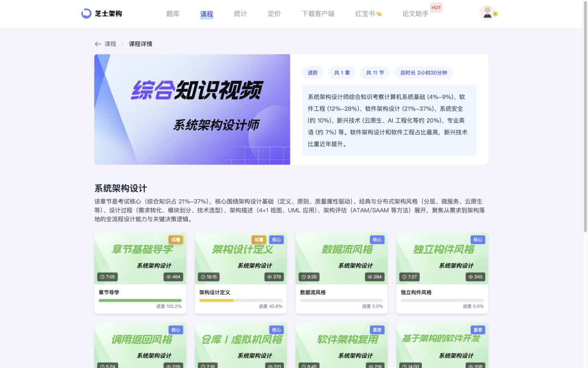This screenshot has width=588, height=368.
Task: Click the 核心 badge on 独立构件风格 card
Action: pos(478,240)
